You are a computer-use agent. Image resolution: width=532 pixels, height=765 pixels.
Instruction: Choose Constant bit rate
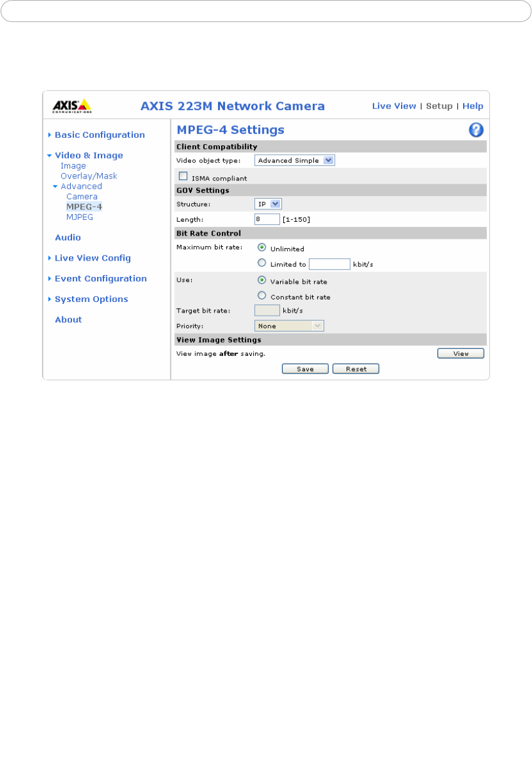262,296
